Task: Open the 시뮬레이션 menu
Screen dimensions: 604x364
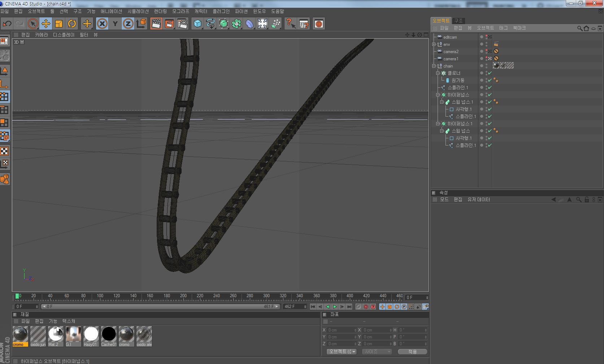Action: point(138,11)
